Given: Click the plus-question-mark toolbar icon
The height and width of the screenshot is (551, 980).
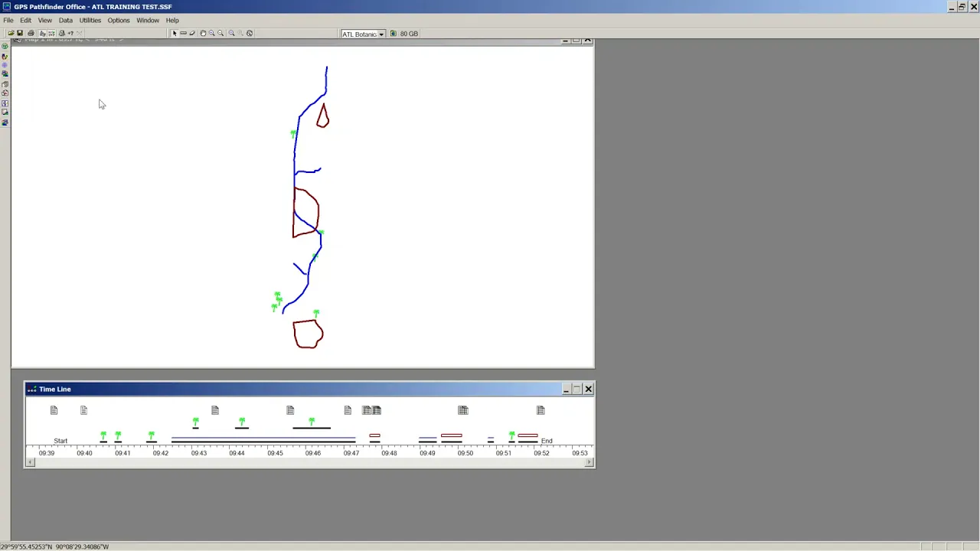Looking at the screenshot, I should [x=70, y=33].
